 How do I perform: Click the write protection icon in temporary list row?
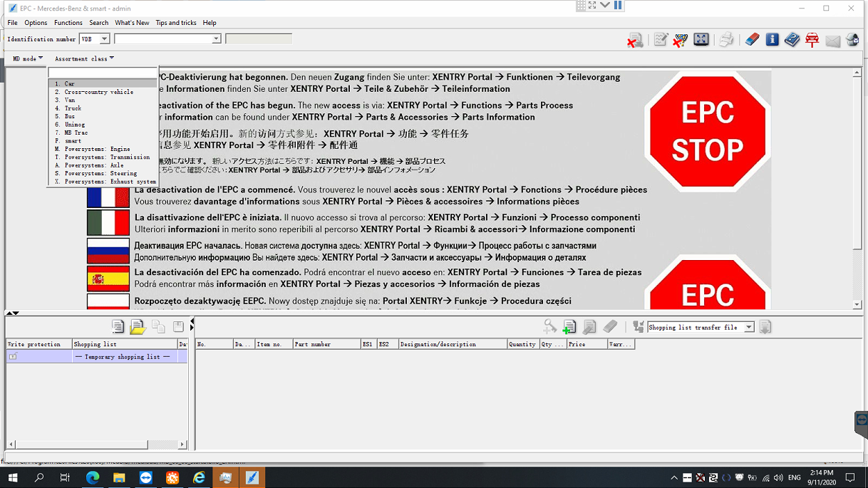click(12, 356)
